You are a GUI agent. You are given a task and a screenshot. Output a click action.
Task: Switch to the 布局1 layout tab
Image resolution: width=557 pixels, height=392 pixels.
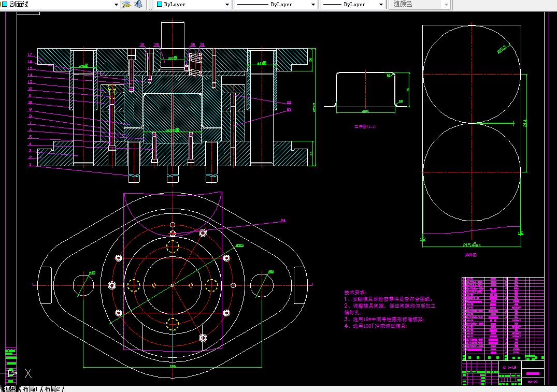point(30,389)
